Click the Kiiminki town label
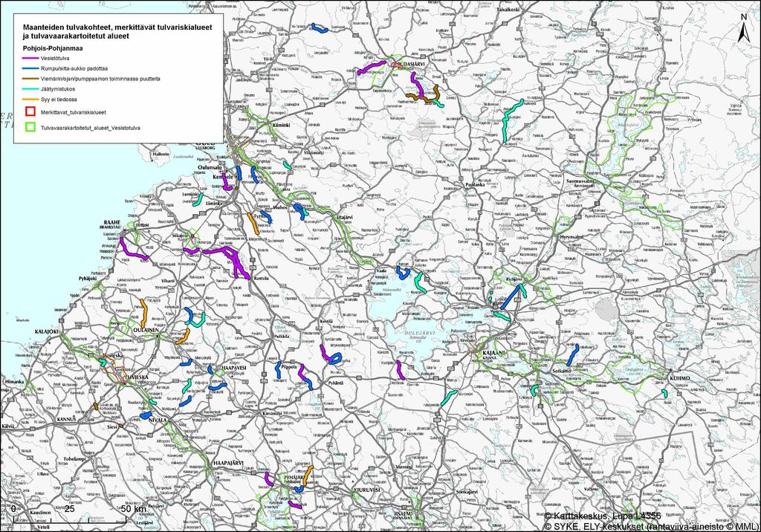The height and width of the screenshot is (532, 761). click(x=282, y=125)
